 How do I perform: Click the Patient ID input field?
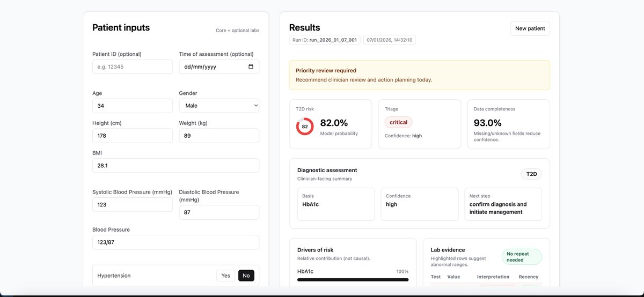tap(133, 66)
